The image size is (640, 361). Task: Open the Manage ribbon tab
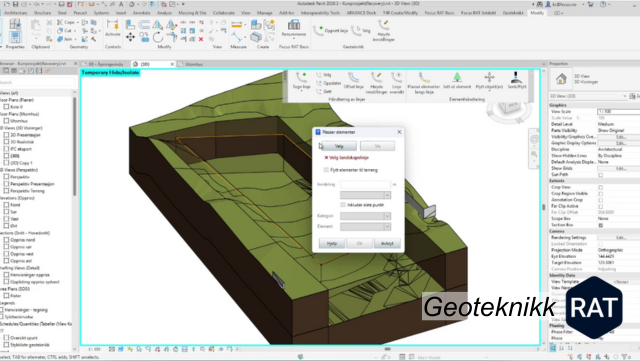coord(264,13)
